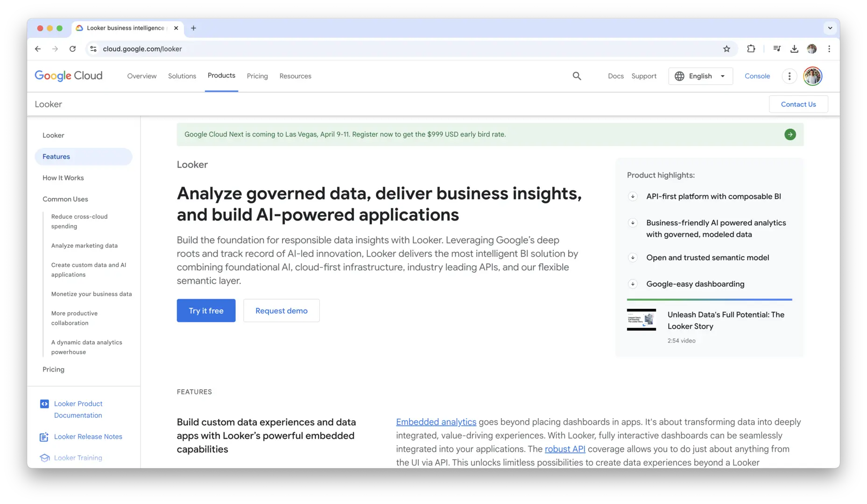Open the English language dropdown

tap(700, 76)
